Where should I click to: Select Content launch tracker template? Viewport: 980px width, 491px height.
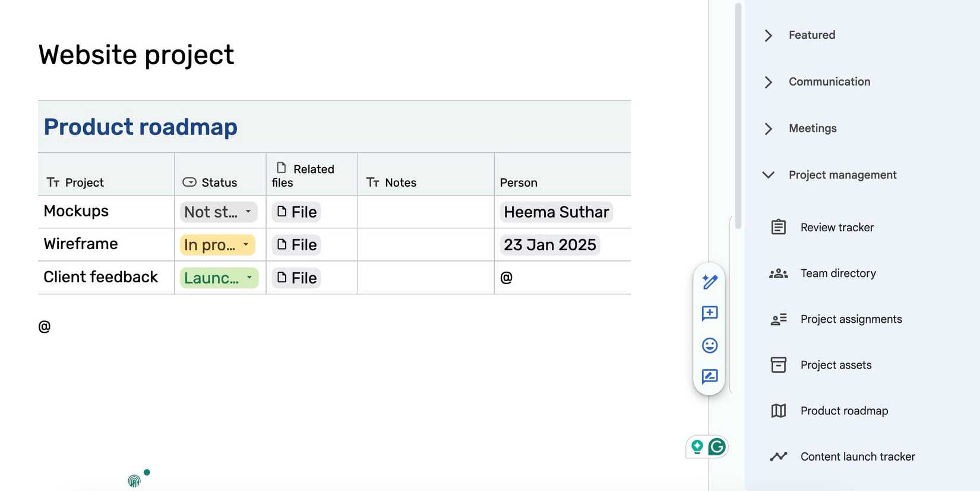(857, 457)
